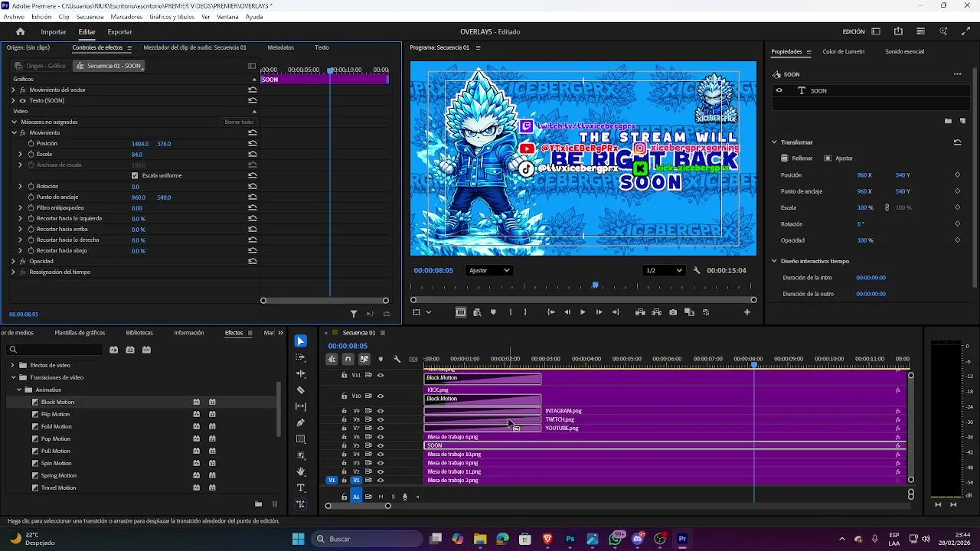980x551 pixels.
Task: Collapse the Animation folder
Action: (19, 390)
